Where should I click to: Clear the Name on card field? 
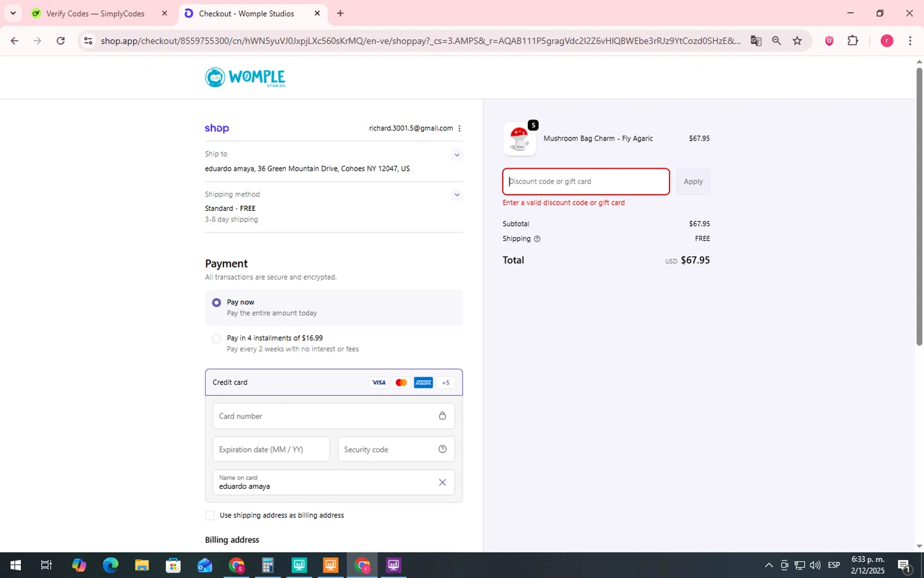(442, 482)
